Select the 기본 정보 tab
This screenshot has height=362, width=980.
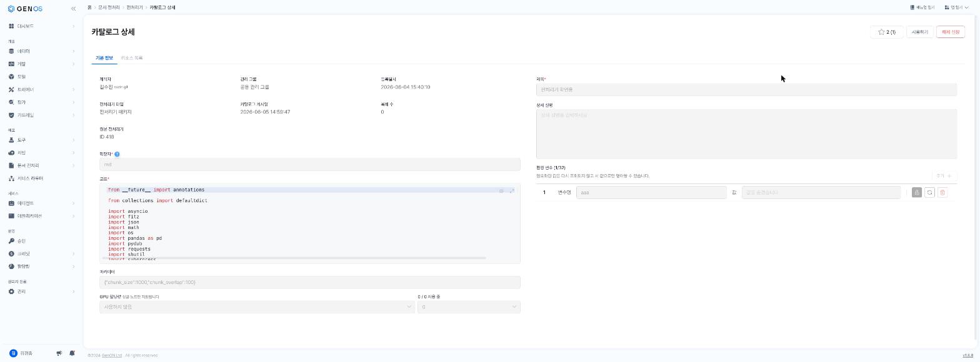[104, 58]
